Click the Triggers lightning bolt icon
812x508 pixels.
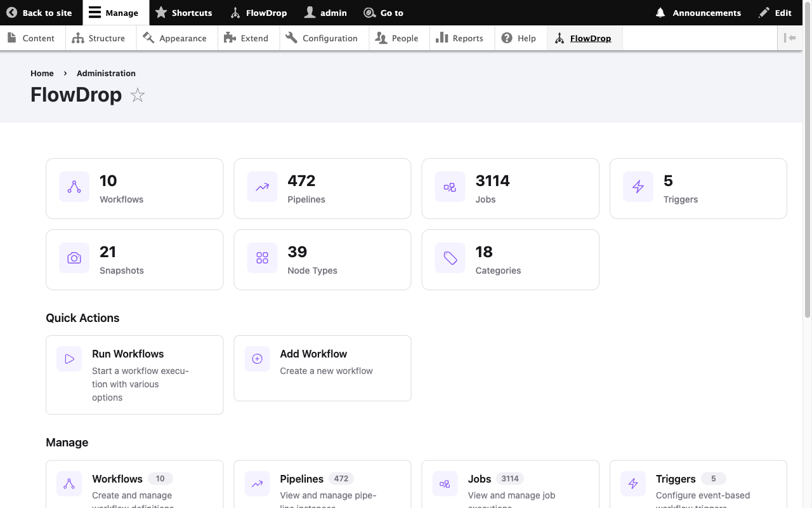tap(638, 187)
